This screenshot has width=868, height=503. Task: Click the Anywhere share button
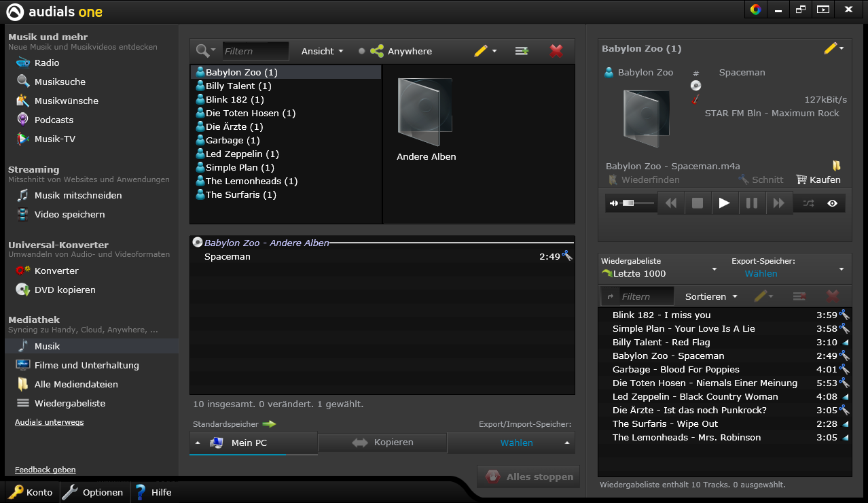(401, 51)
